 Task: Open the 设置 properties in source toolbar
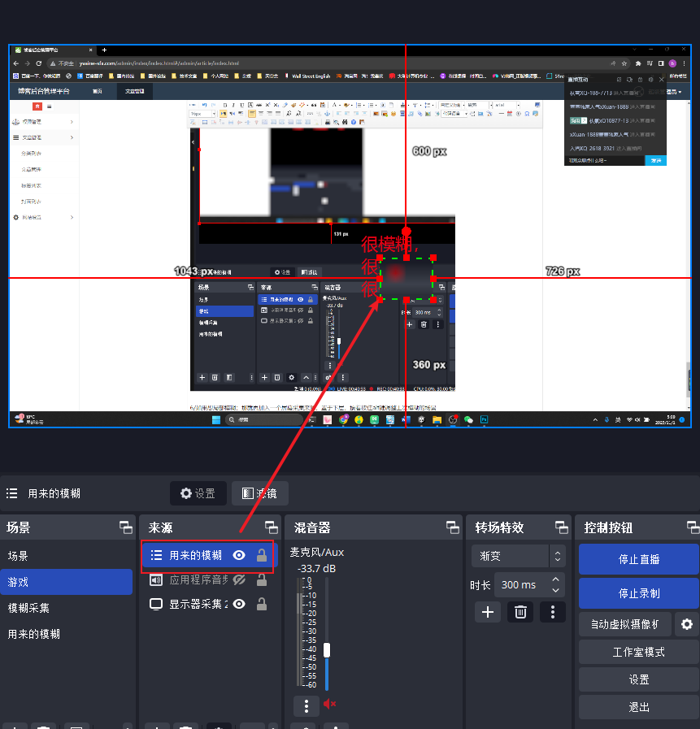click(x=198, y=493)
